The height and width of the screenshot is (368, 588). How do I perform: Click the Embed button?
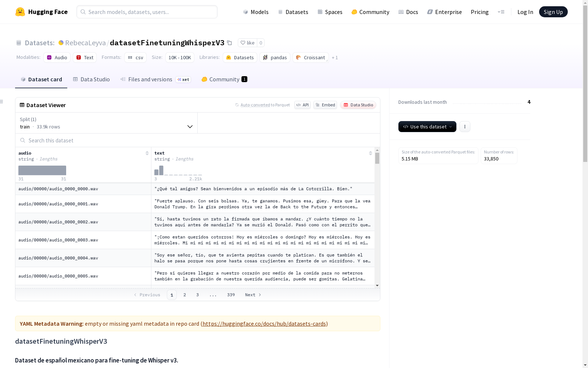click(325, 105)
